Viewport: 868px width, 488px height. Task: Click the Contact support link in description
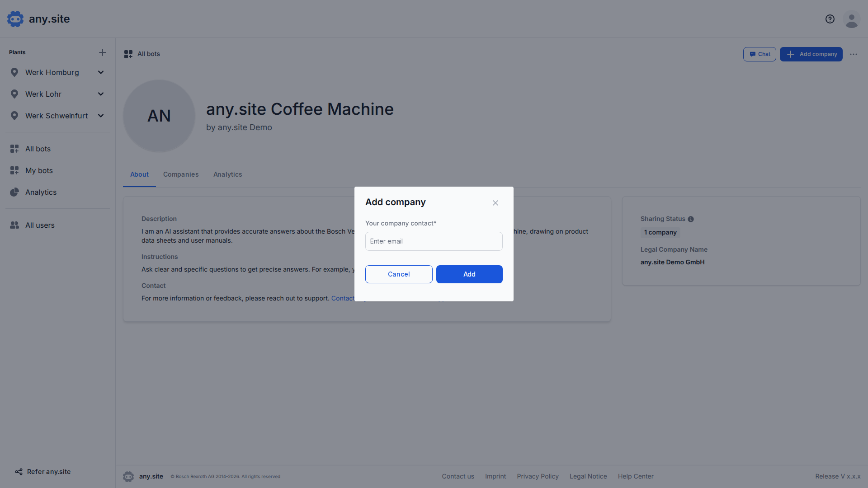343,298
